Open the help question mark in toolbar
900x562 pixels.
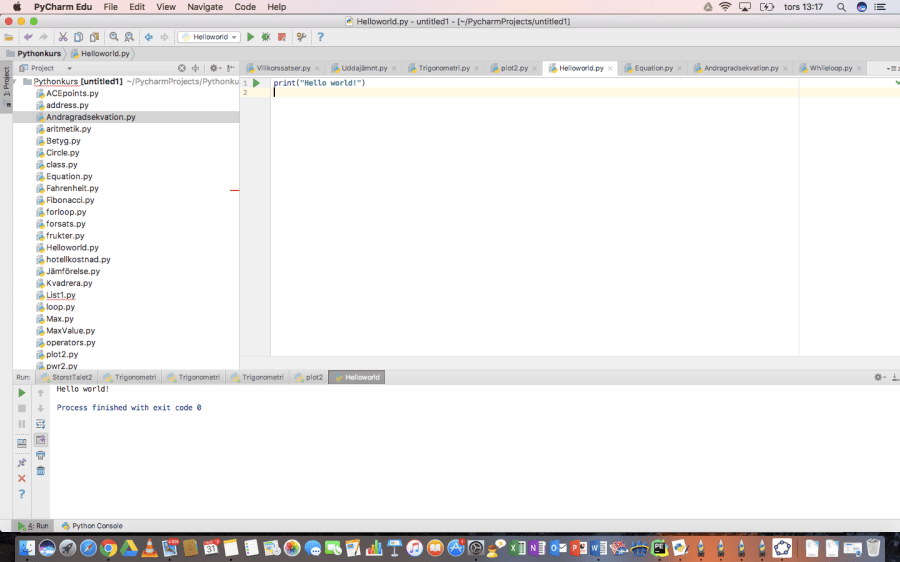320,37
